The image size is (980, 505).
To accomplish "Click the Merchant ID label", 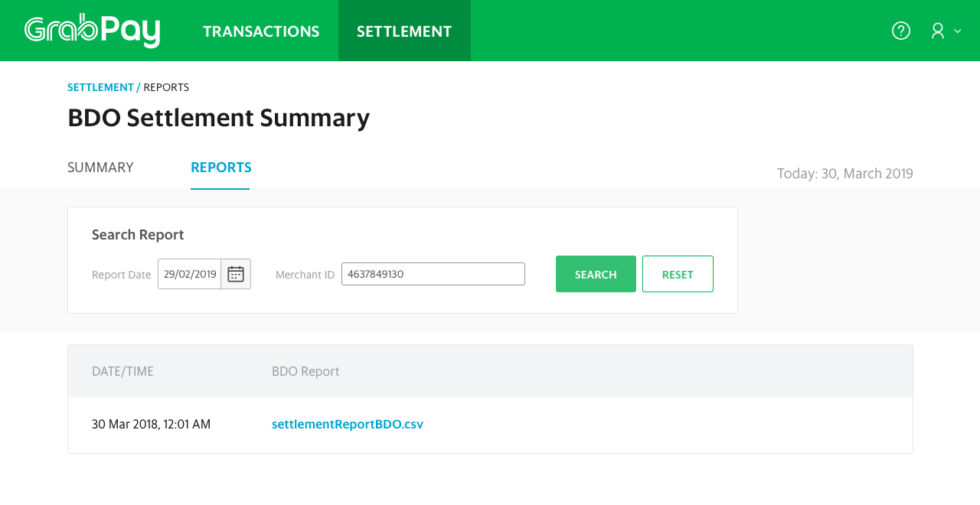I will click(305, 275).
